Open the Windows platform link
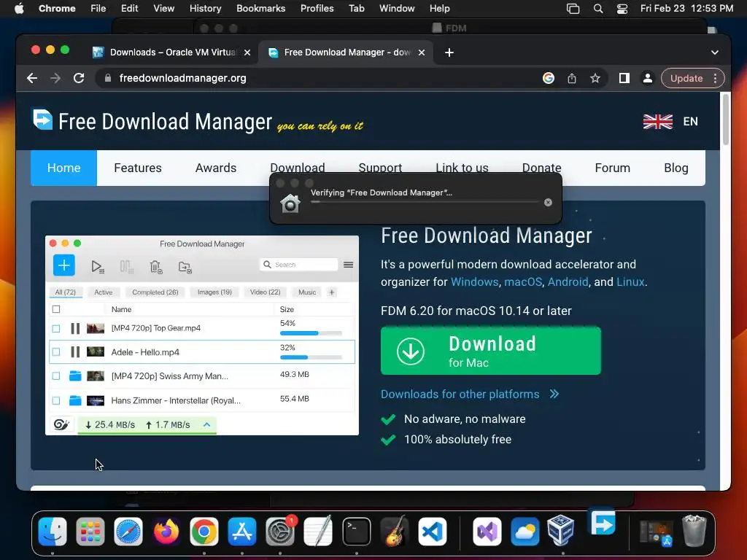Viewport: 747px width, 560px height. pos(474,282)
